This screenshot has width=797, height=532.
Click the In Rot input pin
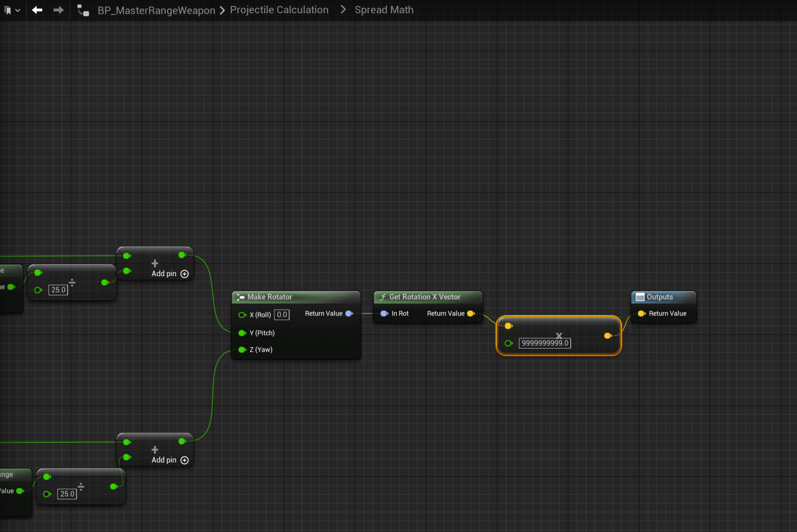click(x=384, y=314)
